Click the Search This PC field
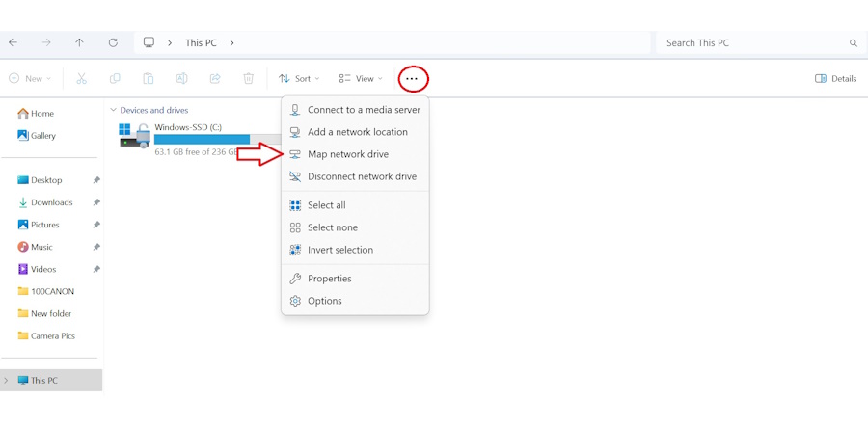The image size is (868, 427). coord(752,43)
